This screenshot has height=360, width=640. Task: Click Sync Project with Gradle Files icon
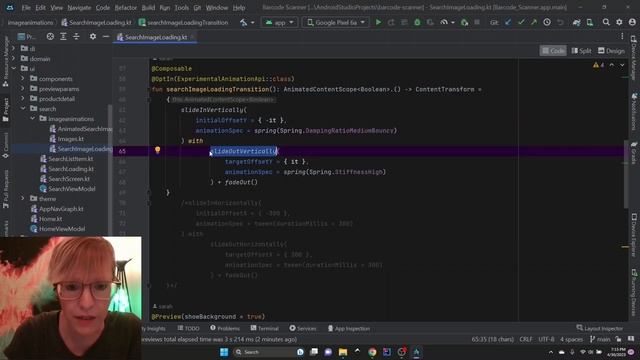(x=576, y=22)
